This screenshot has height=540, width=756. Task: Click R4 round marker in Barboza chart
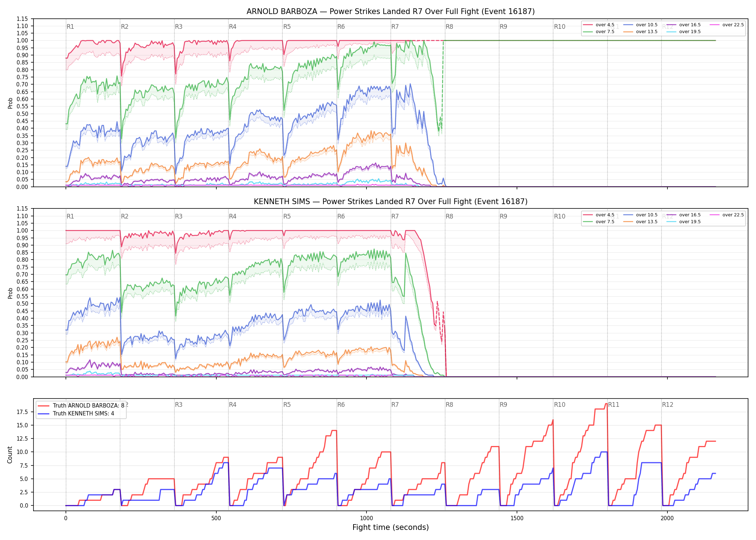233,27
